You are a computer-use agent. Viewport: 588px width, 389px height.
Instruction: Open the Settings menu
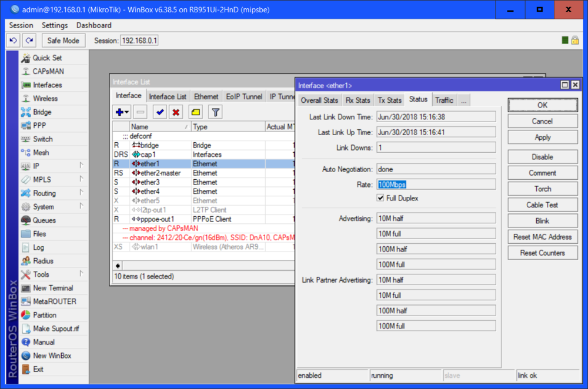click(55, 25)
